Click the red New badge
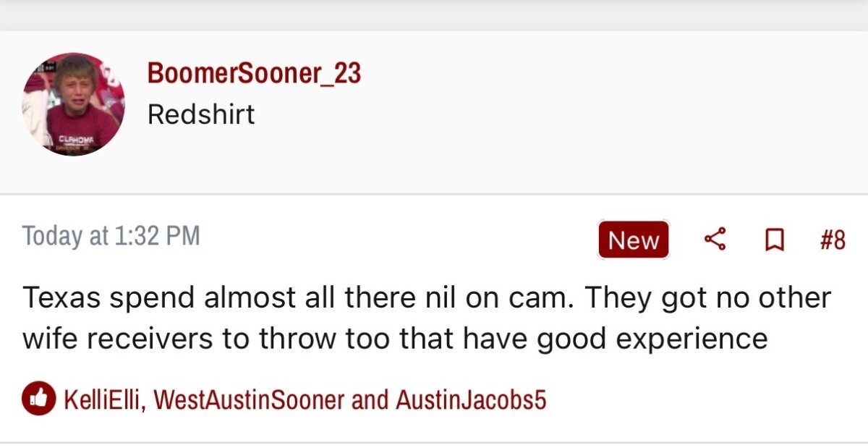The width and height of the screenshot is (868, 448). click(x=633, y=240)
